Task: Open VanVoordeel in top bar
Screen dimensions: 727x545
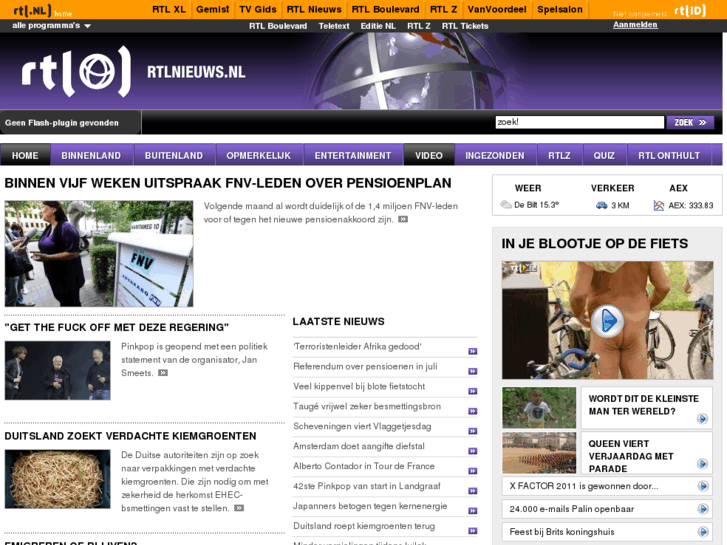Action: click(x=497, y=9)
